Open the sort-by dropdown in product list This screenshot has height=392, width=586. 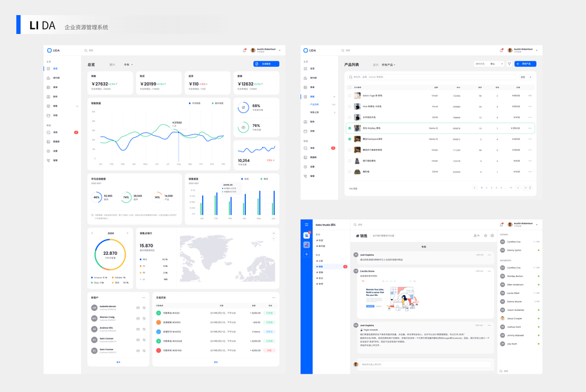(x=489, y=64)
